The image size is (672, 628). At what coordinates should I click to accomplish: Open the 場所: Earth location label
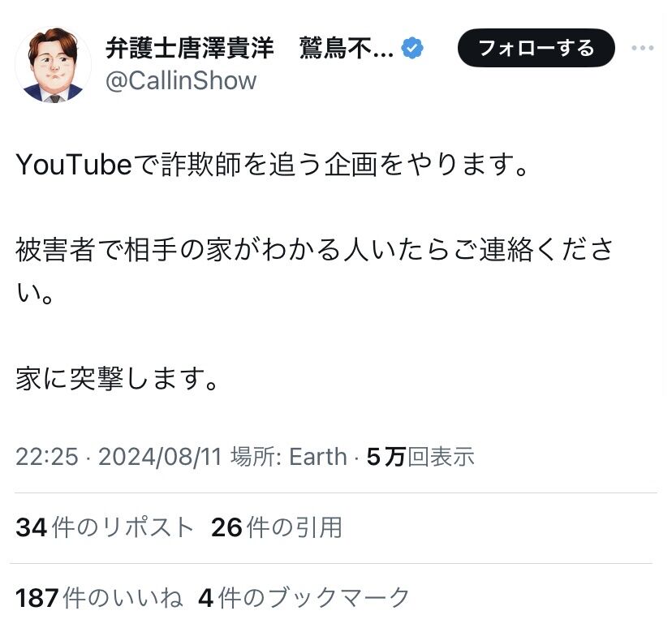[x=289, y=456]
